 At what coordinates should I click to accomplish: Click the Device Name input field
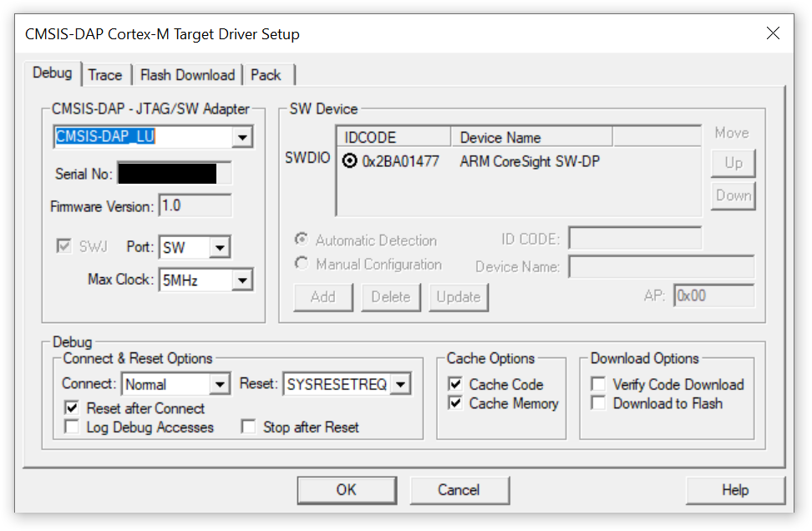click(x=662, y=266)
